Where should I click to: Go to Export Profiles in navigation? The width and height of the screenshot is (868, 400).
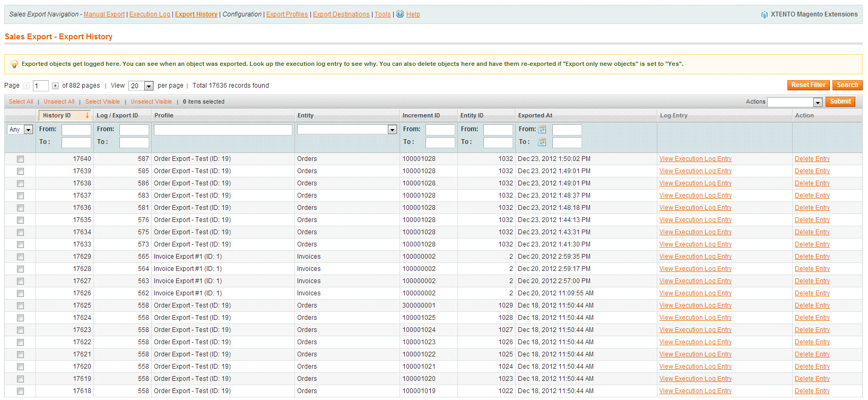point(287,14)
